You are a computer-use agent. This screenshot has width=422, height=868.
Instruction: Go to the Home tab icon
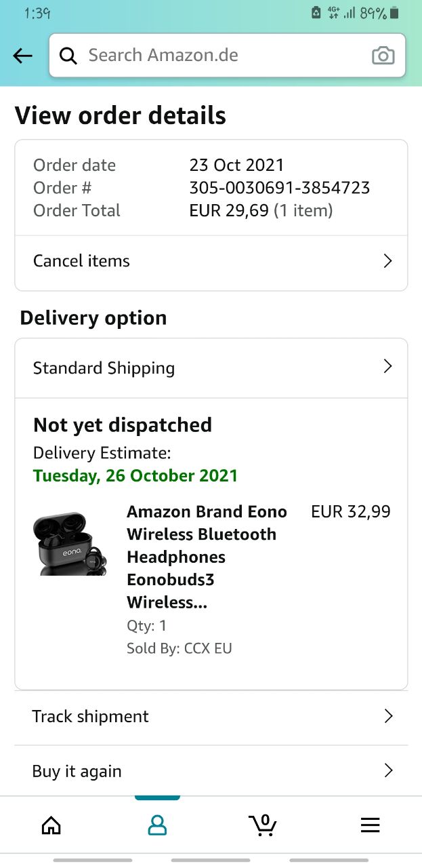tap(51, 825)
